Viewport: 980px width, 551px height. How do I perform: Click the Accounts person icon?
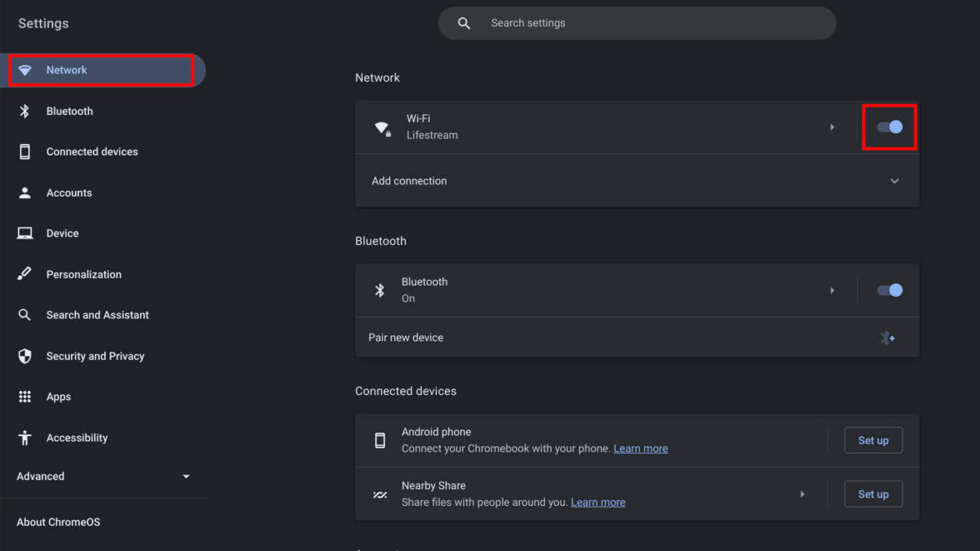click(x=24, y=192)
